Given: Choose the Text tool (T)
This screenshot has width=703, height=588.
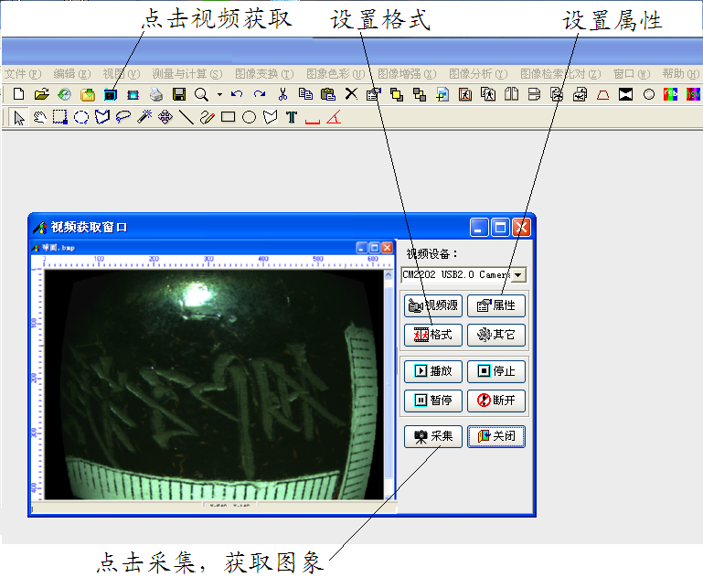Looking at the screenshot, I should pyautogui.click(x=291, y=117).
